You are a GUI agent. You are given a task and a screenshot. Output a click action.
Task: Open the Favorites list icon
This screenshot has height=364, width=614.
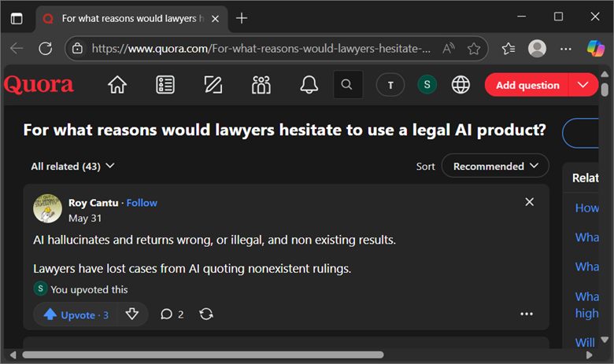[x=509, y=49]
